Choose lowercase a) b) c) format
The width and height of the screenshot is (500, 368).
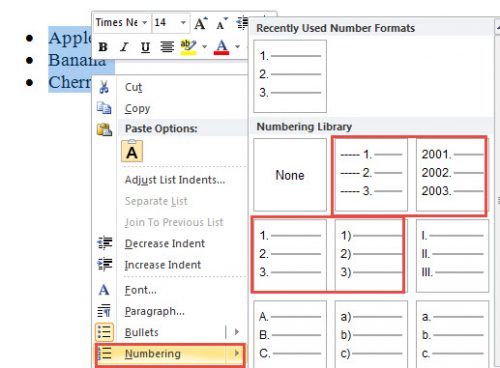(x=371, y=334)
